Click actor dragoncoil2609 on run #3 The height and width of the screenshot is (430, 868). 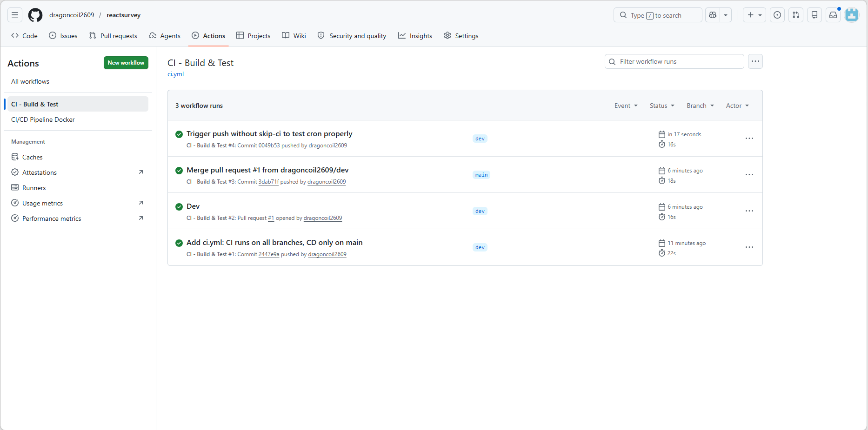tap(327, 182)
